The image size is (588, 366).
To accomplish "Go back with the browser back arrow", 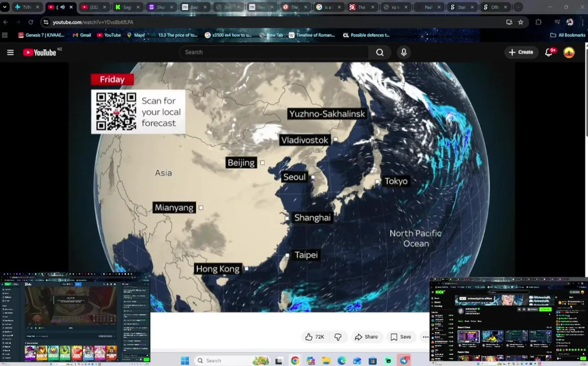I will click(6, 22).
